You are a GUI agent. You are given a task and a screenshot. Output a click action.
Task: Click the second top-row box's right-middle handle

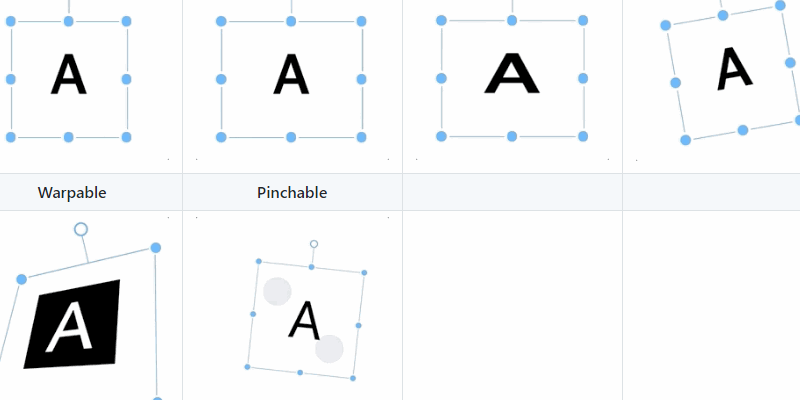pyautogui.click(x=362, y=79)
